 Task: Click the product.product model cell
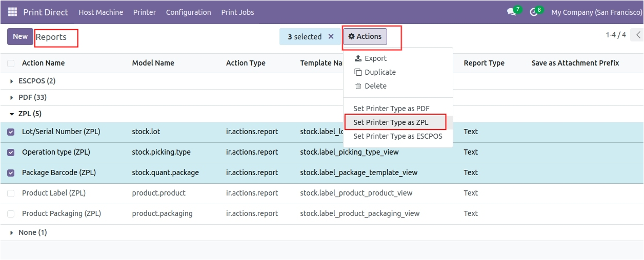159,193
